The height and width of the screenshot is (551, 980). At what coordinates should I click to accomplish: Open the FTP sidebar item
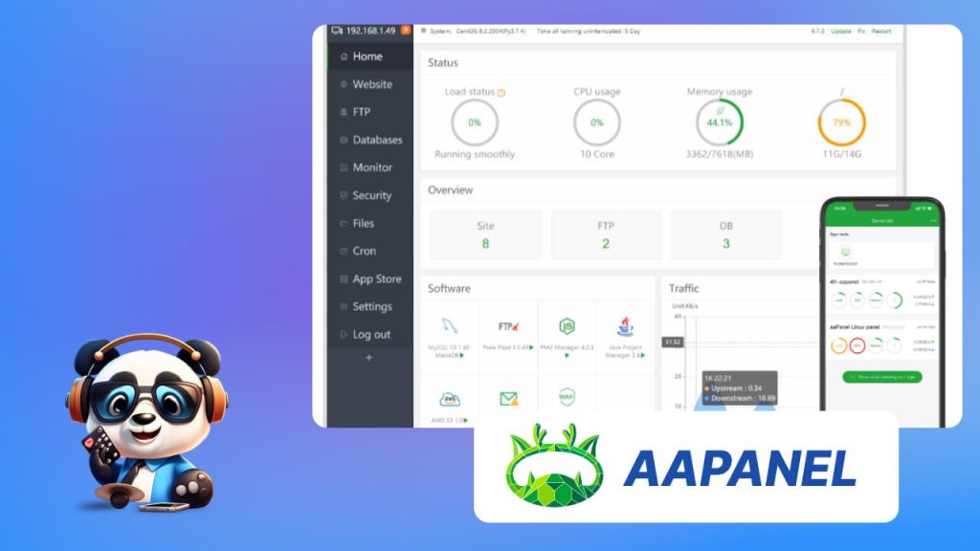[x=370, y=112]
